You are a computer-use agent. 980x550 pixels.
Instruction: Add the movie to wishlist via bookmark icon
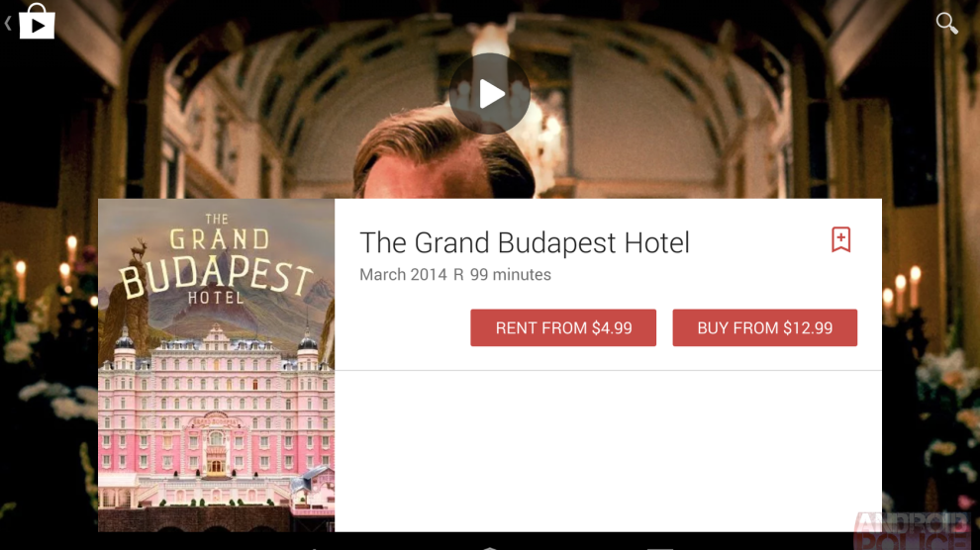[x=840, y=239]
